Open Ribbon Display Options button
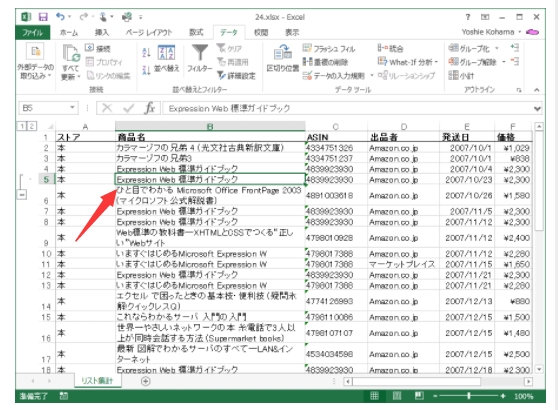Viewport: 558px width, 410px height. click(x=485, y=17)
